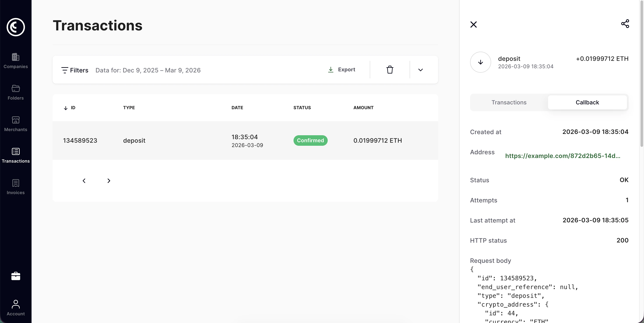Expand the chevron dropdown beside trash

tap(421, 70)
